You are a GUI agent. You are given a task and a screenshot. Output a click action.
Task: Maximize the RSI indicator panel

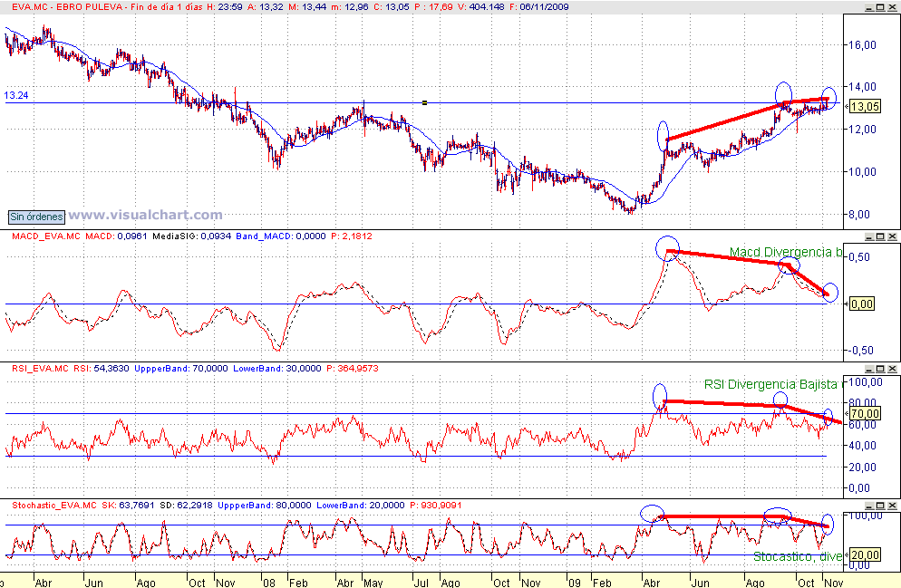coord(880,369)
